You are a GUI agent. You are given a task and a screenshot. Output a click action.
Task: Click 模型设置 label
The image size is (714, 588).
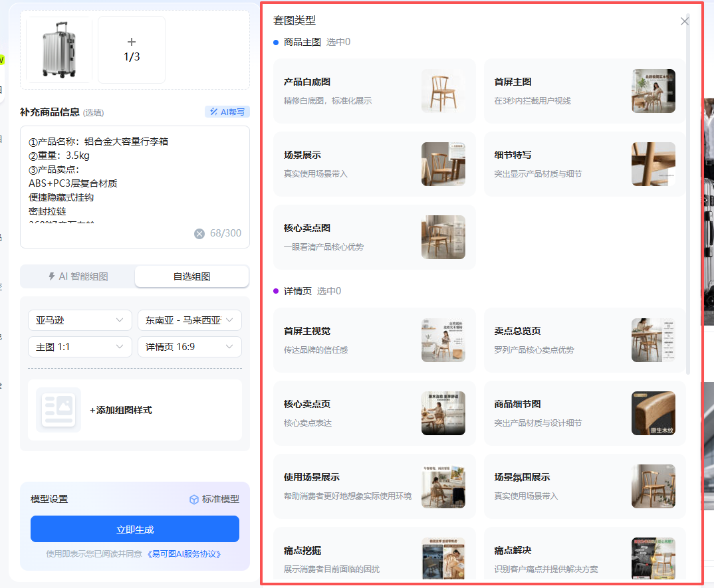[x=49, y=499]
